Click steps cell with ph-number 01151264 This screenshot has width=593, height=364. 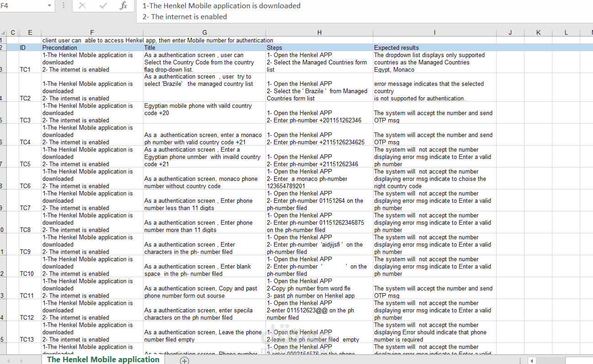(x=319, y=200)
